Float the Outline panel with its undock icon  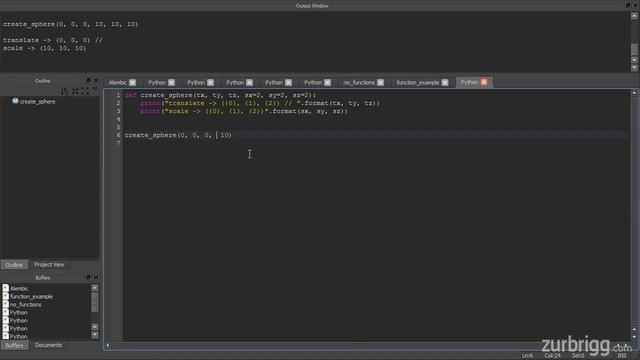(x=89, y=80)
